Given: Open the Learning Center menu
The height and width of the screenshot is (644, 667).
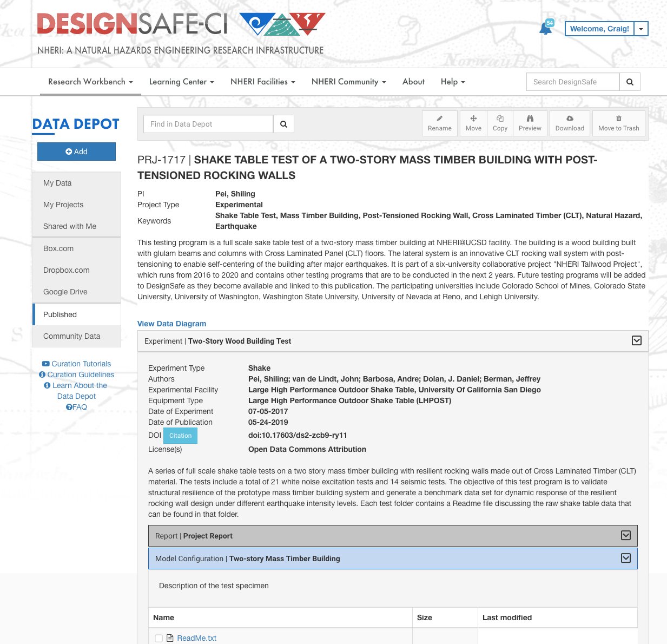Looking at the screenshot, I should tap(182, 82).
